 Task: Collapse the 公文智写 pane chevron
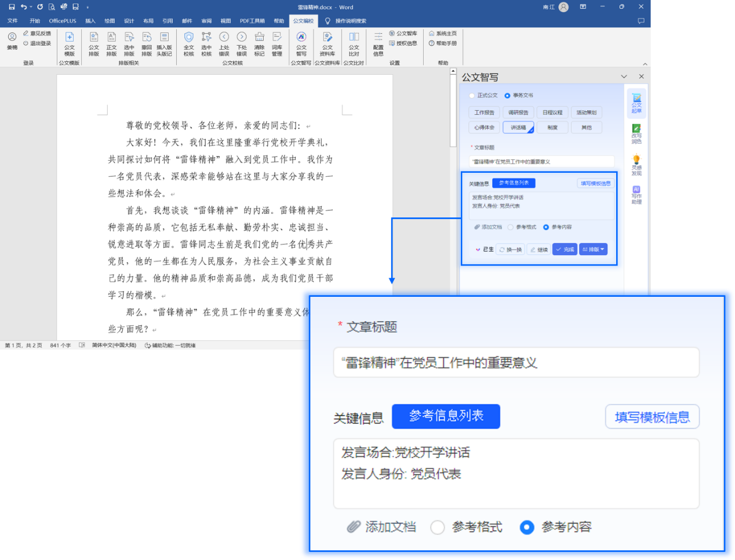point(624,77)
